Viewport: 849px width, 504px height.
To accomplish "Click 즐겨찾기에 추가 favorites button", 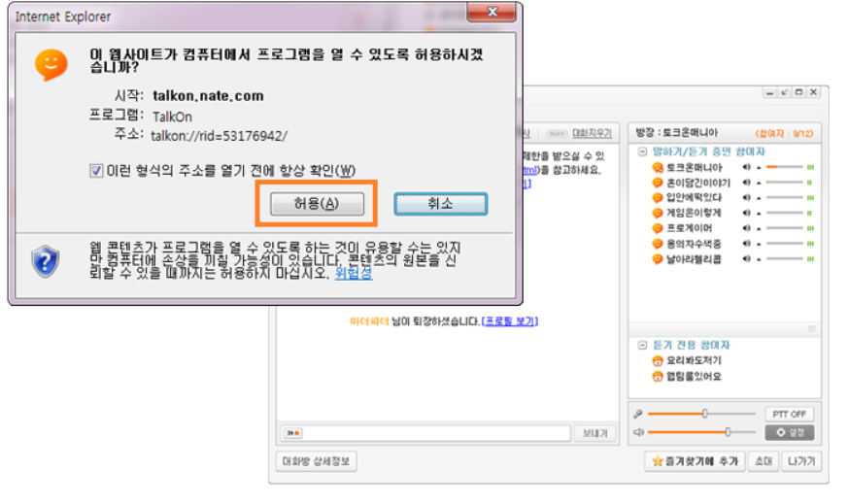I will click(695, 461).
